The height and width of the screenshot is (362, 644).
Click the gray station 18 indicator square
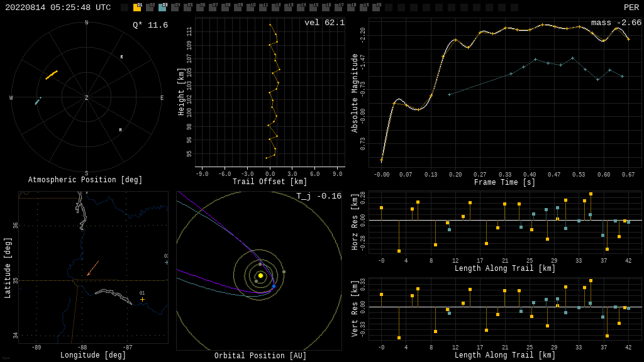[x=351, y=8]
